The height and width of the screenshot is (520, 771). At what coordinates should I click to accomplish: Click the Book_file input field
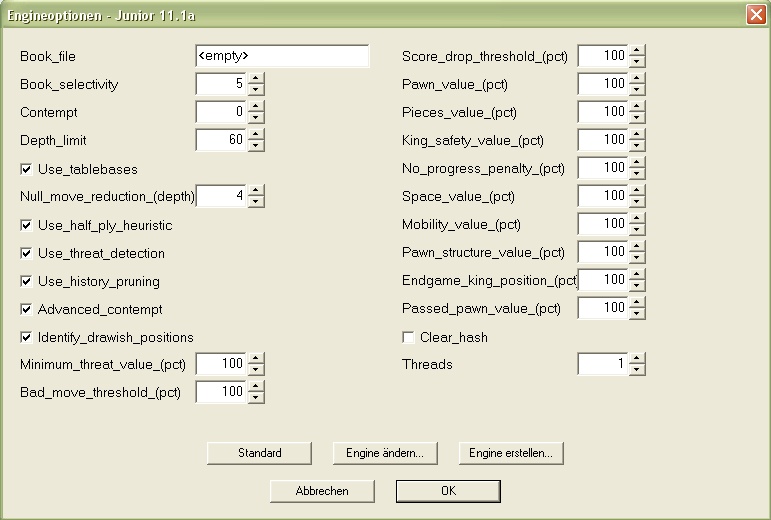point(282,56)
